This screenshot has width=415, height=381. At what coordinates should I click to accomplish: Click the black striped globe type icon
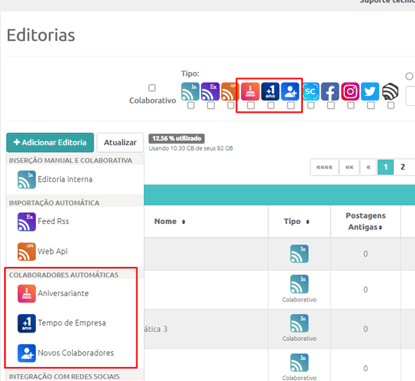click(x=390, y=91)
